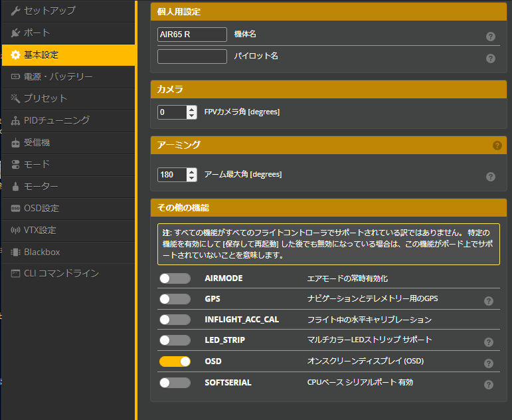Click the GPS feature help icon
The height and width of the screenshot is (420, 512).
[489, 300]
